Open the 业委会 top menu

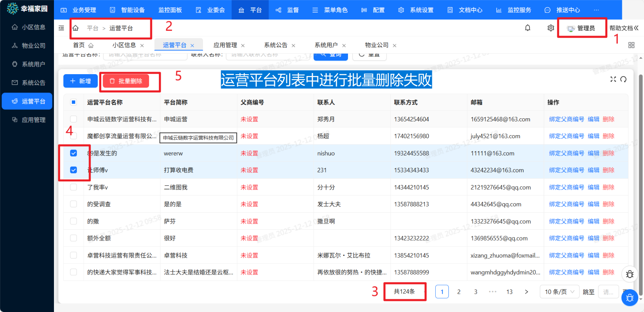coord(211,10)
